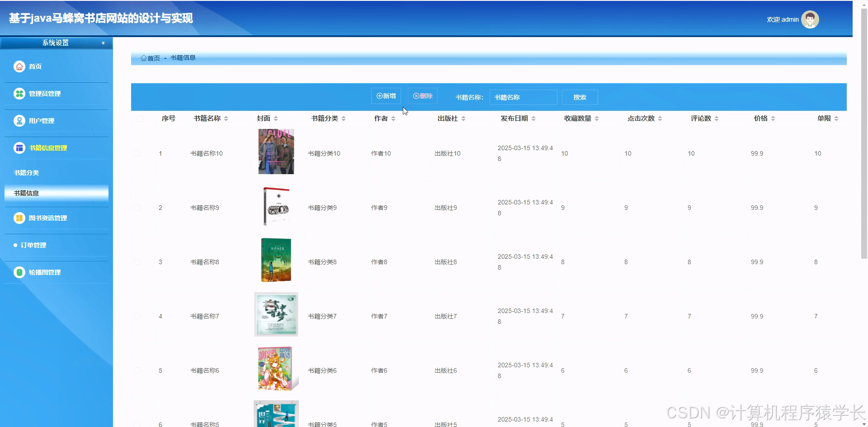868x427 pixels.
Task: Click the 搜索 search button
Action: click(580, 97)
